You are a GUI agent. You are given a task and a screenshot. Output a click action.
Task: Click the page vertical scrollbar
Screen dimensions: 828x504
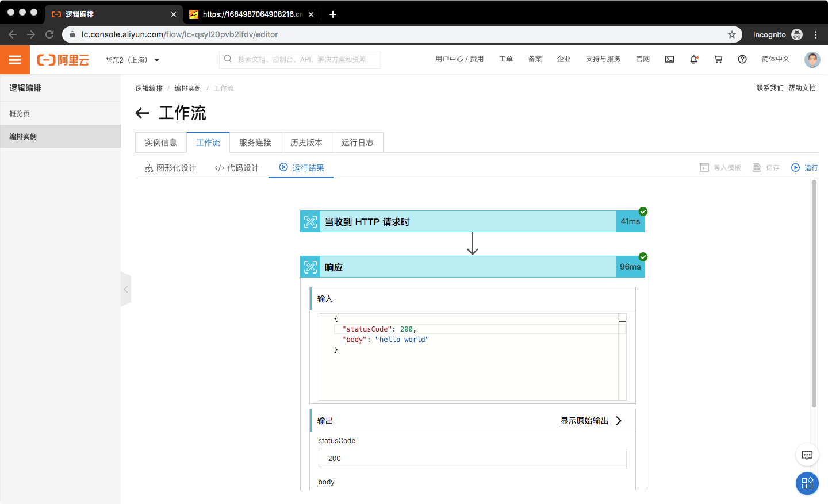[x=814, y=293]
